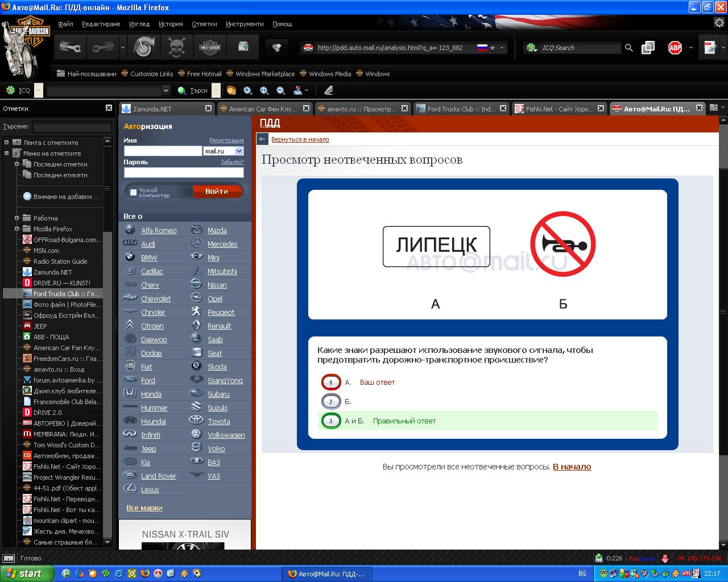Switch to the Zamunda.NET tab
Image resolution: width=728 pixels, height=582 pixels.
[x=160, y=109]
